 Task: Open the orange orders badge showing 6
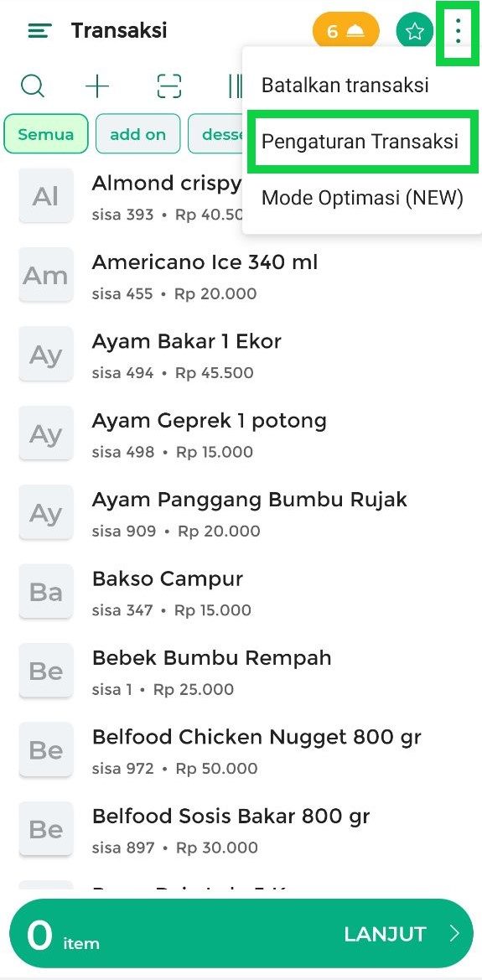point(345,31)
